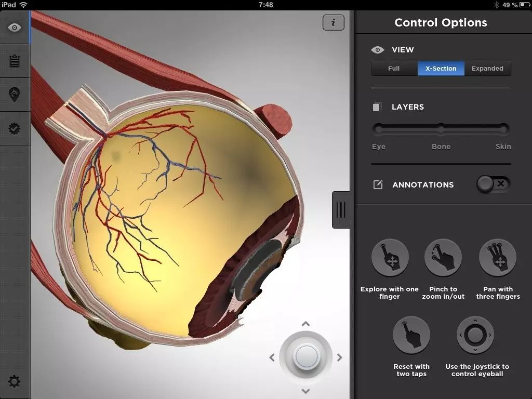Click the Skin label under slider
Viewport: 532px width, 399px height.
point(503,147)
